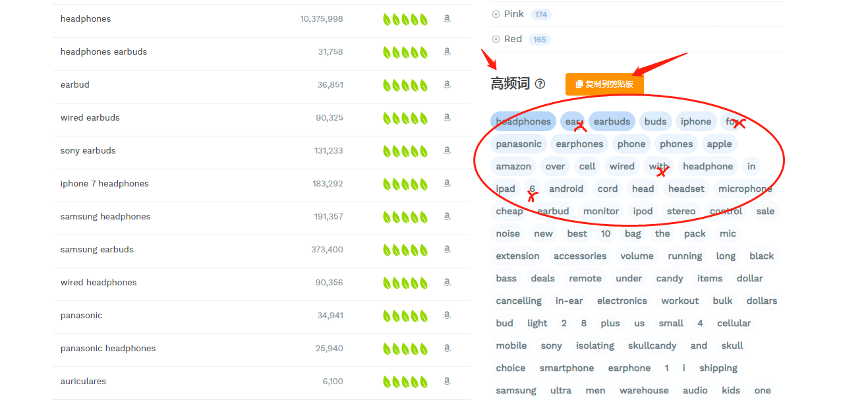This screenshot has width=868, height=402.
Task: Select the noise keyword tag
Action: (x=507, y=233)
